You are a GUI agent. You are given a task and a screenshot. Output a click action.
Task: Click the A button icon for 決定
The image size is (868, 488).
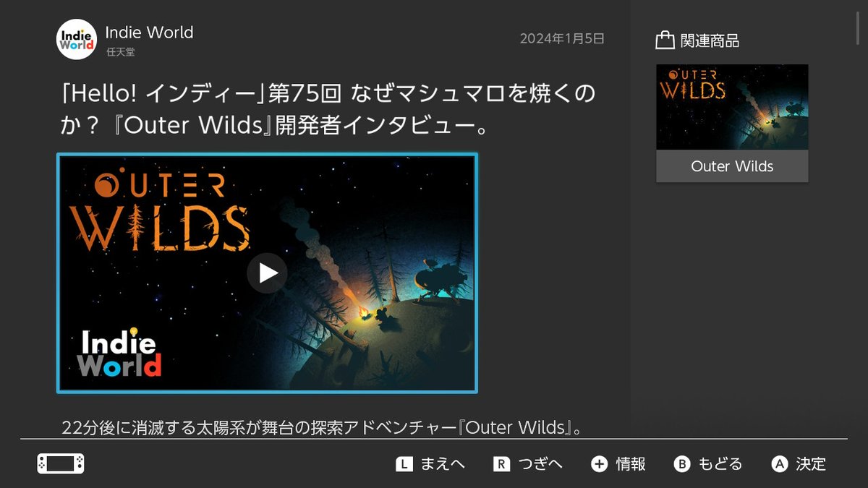click(779, 464)
